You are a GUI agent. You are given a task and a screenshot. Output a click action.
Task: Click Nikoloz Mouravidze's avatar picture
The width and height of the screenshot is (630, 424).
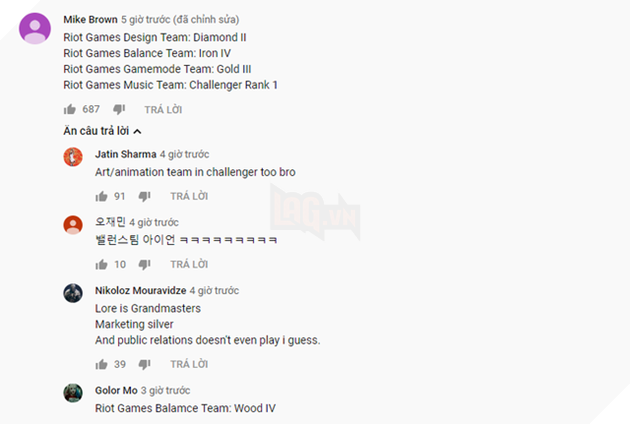coord(73,293)
